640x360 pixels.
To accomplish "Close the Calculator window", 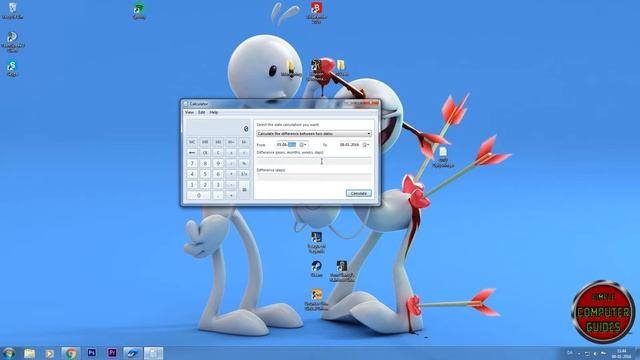I will (373, 103).
